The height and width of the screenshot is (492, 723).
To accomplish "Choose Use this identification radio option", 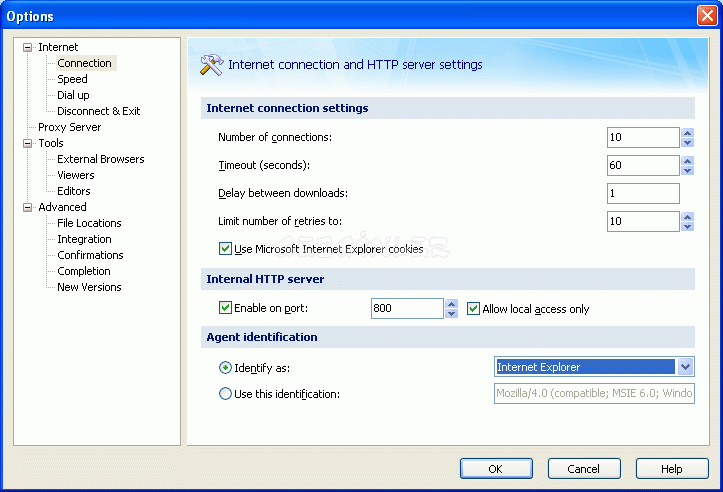I will [225, 394].
